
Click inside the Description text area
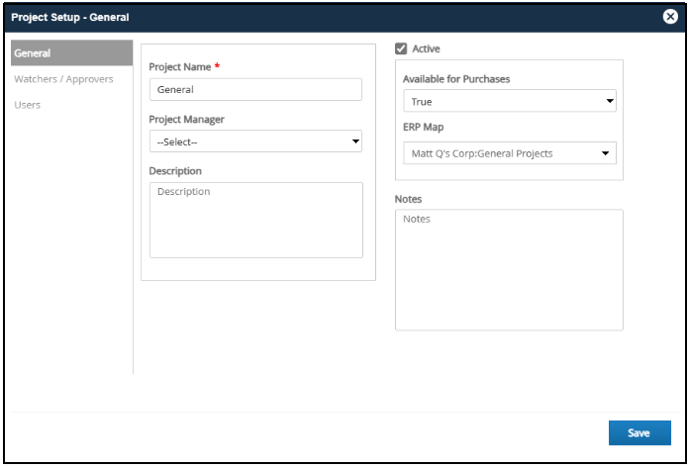pos(256,220)
